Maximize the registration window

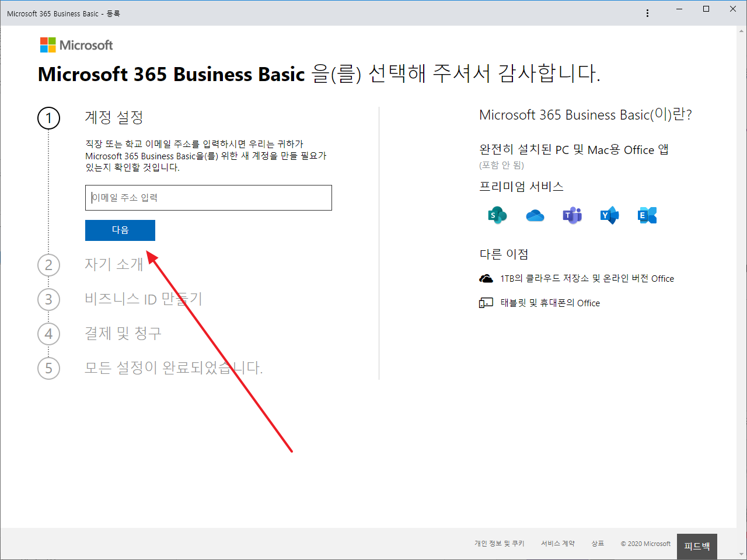706,9
